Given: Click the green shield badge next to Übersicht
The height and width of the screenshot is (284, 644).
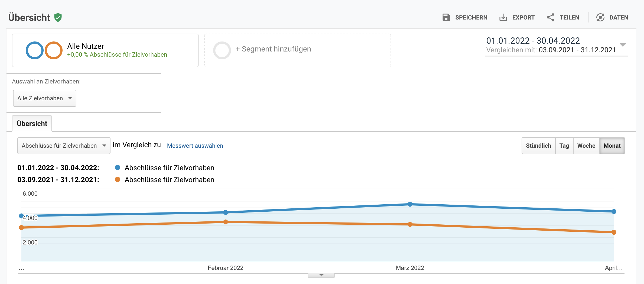Looking at the screenshot, I should [x=58, y=17].
